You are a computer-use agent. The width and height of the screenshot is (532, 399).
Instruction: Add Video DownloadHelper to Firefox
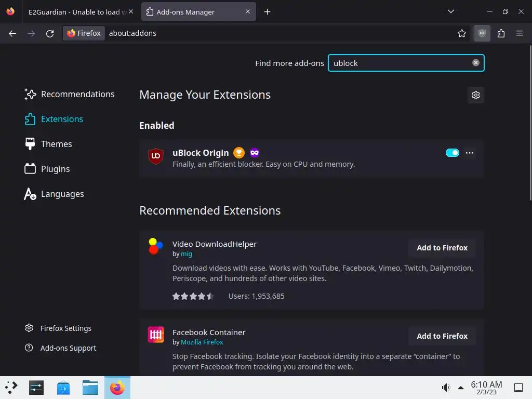tap(442, 248)
